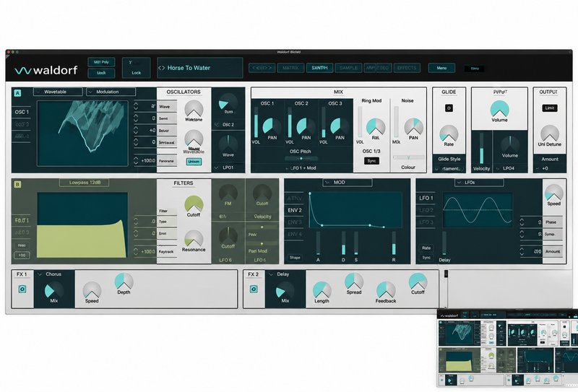Image resolution: width=578 pixels, height=392 pixels.
Task: Switch to the EFFECTS tab
Action: point(407,68)
